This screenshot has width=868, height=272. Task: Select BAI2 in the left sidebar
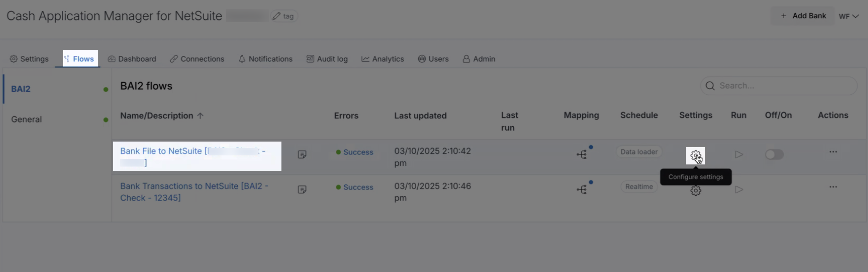[x=21, y=89]
